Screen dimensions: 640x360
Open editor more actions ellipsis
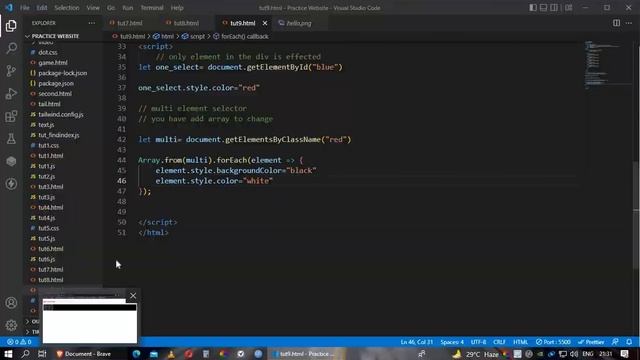coord(629,23)
